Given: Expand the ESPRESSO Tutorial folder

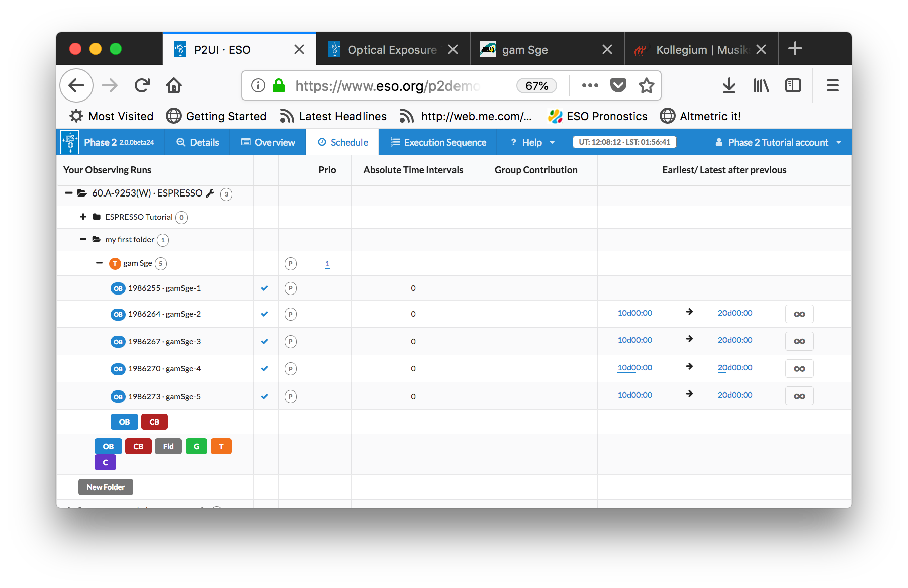Looking at the screenshot, I should [83, 217].
